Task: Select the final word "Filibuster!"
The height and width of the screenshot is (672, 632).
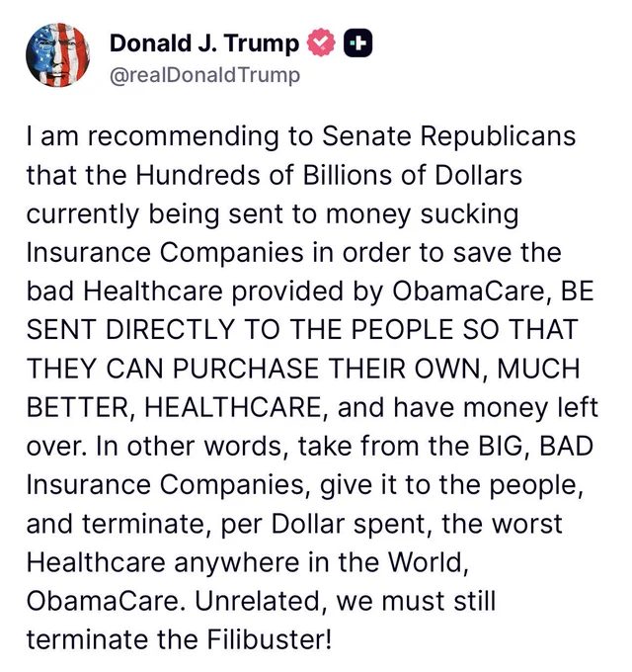Action: pos(270,639)
